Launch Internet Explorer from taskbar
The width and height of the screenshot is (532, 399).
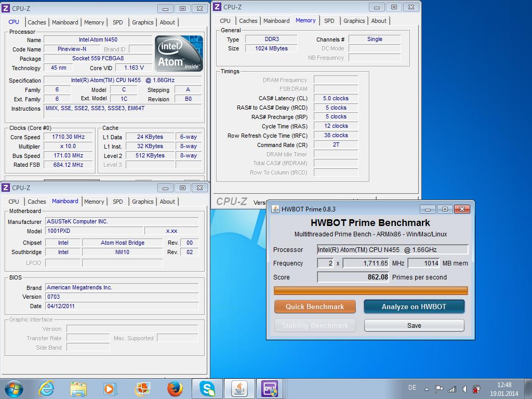click(x=46, y=389)
